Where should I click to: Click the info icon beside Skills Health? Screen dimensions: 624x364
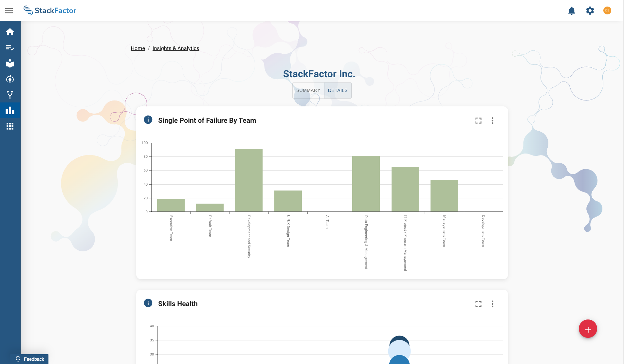[x=148, y=303]
